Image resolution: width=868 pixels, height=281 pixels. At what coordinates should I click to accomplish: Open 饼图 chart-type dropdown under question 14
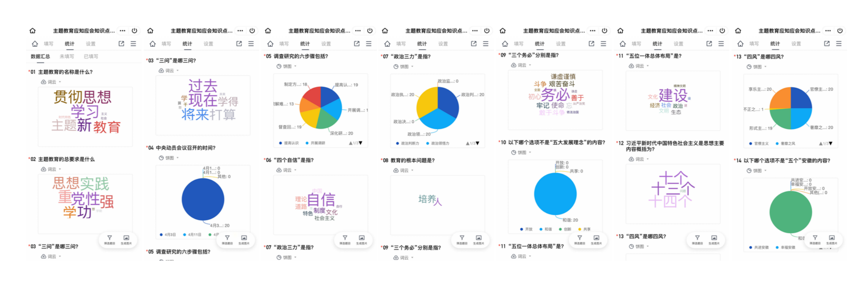pos(757,170)
